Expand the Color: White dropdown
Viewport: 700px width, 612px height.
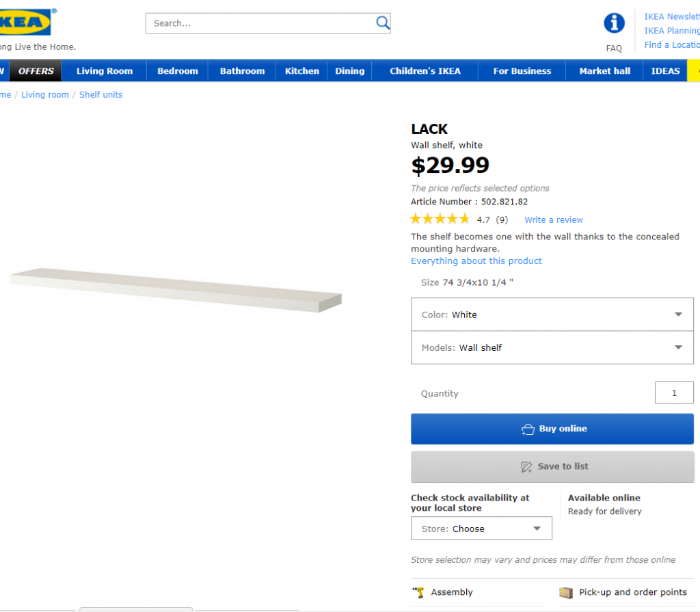coord(552,315)
